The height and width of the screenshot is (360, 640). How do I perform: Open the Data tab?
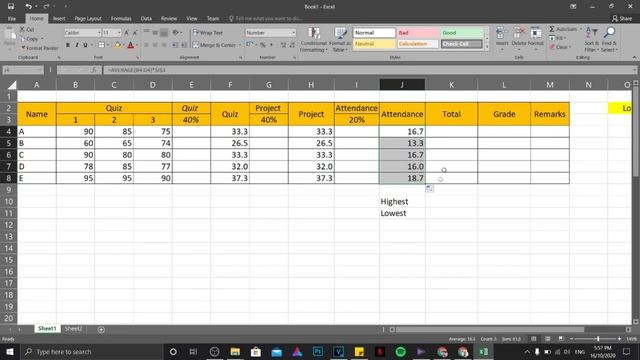click(146, 18)
